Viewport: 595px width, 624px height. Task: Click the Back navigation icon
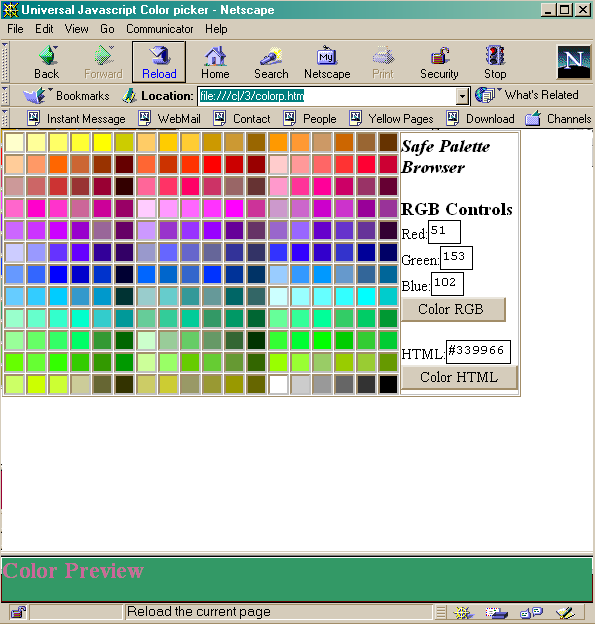(x=49, y=55)
